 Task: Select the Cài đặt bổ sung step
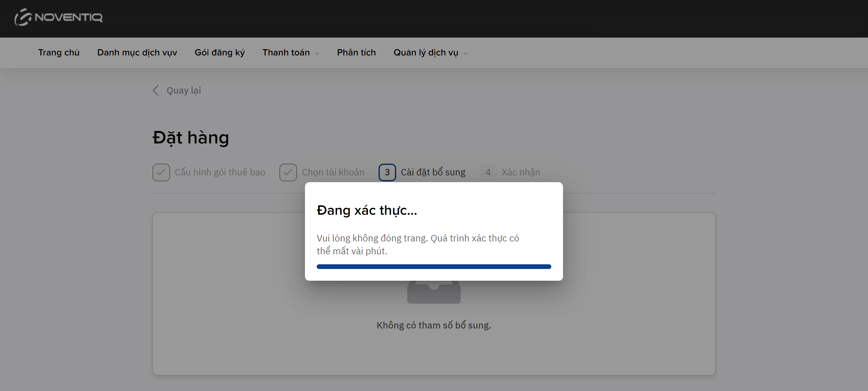(433, 172)
